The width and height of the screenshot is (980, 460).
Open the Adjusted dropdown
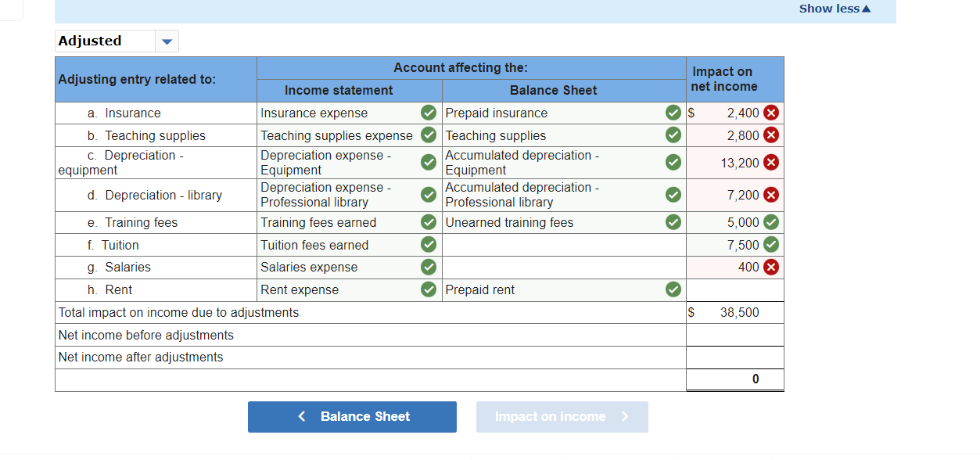(x=166, y=41)
